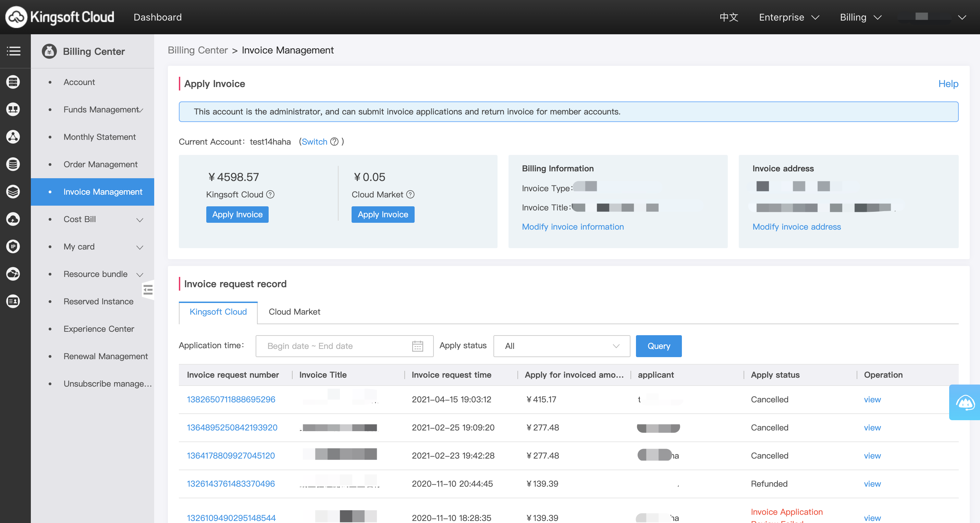Switch to the Cloud Market records tab
Viewport: 980px width, 523px height.
pyautogui.click(x=294, y=312)
